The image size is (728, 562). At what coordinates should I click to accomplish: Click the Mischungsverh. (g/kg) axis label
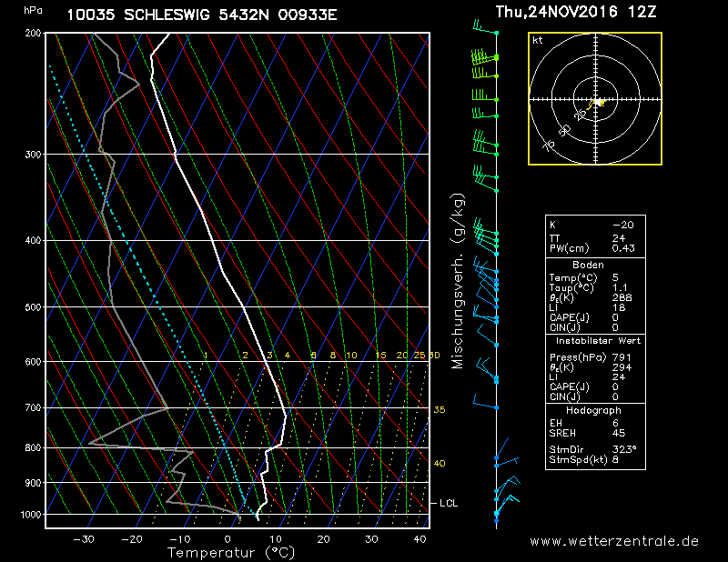[458, 280]
